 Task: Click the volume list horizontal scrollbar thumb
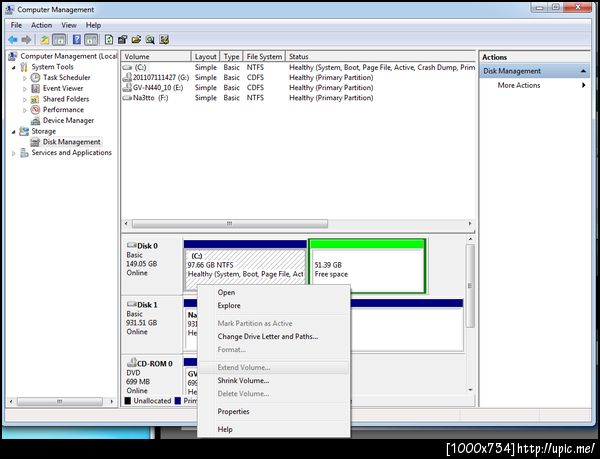tap(230, 223)
